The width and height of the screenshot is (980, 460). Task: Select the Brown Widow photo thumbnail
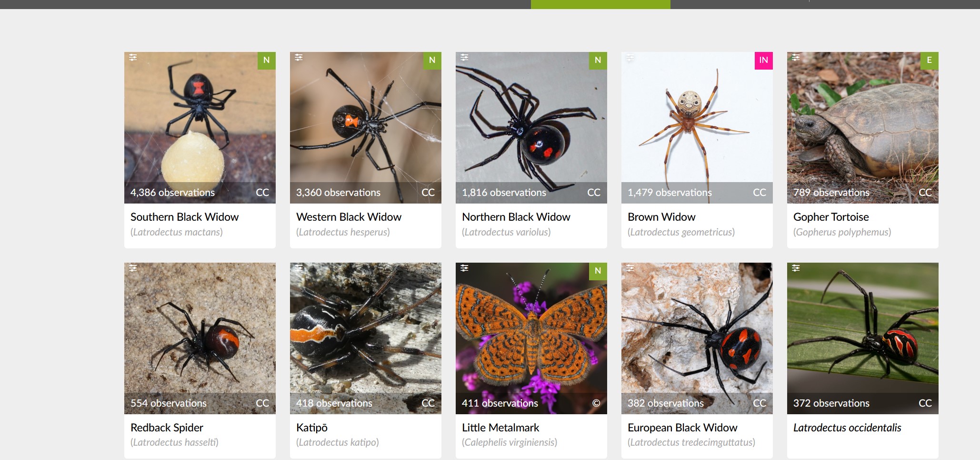point(697,127)
